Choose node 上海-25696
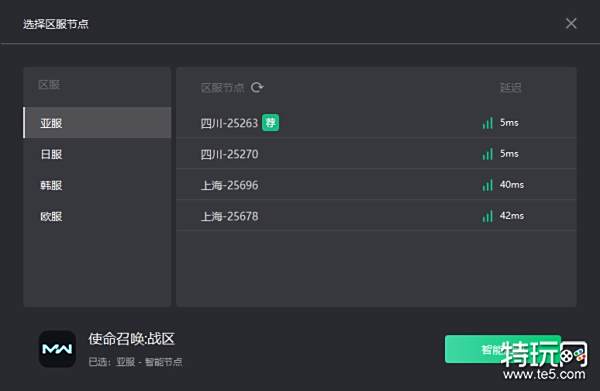The height and width of the screenshot is (391, 600). click(x=376, y=185)
